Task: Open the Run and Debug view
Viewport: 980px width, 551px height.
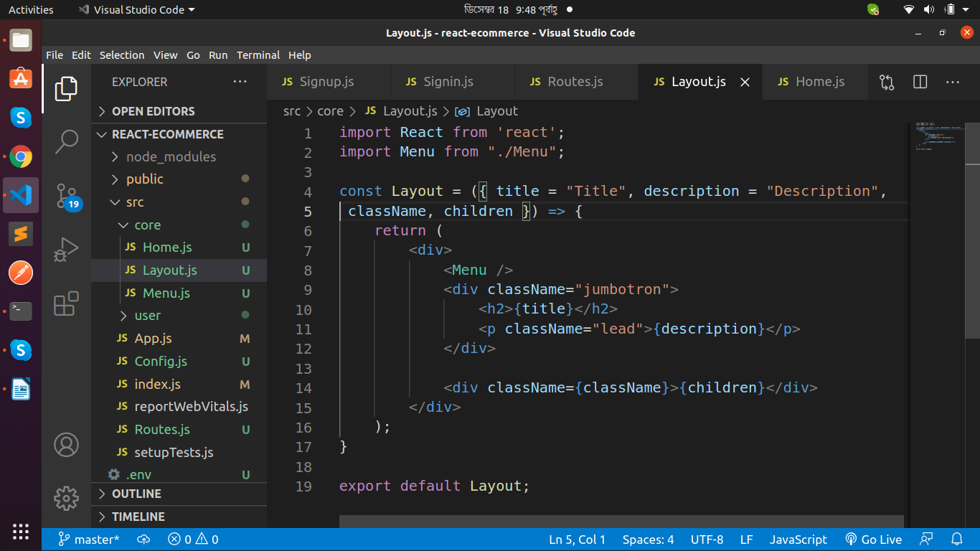Action: (66, 250)
